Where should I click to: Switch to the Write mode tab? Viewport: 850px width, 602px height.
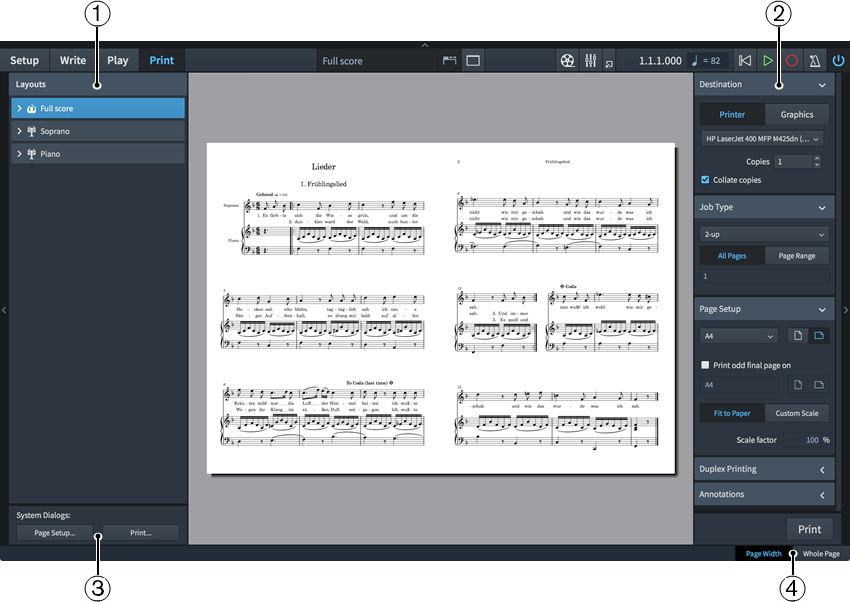click(73, 60)
